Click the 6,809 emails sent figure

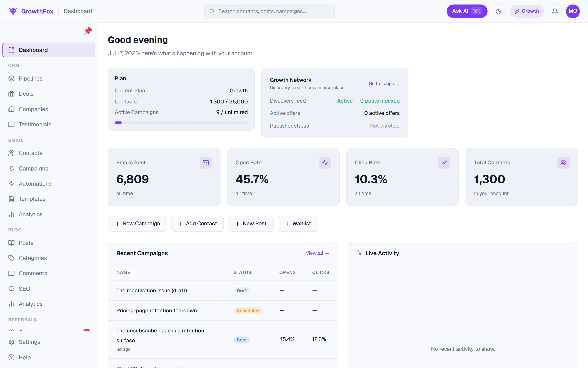pos(133,179)
